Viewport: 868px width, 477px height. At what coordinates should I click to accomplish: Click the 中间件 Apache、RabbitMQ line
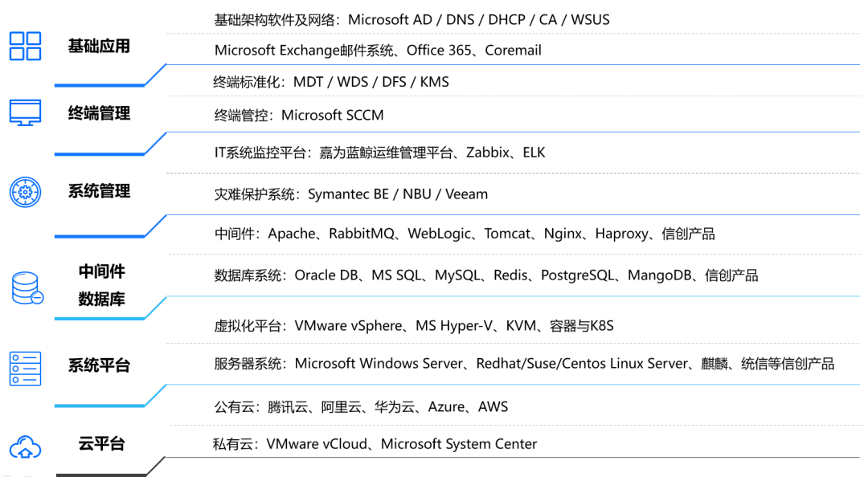pyautogui.click(x=465, y=234)
